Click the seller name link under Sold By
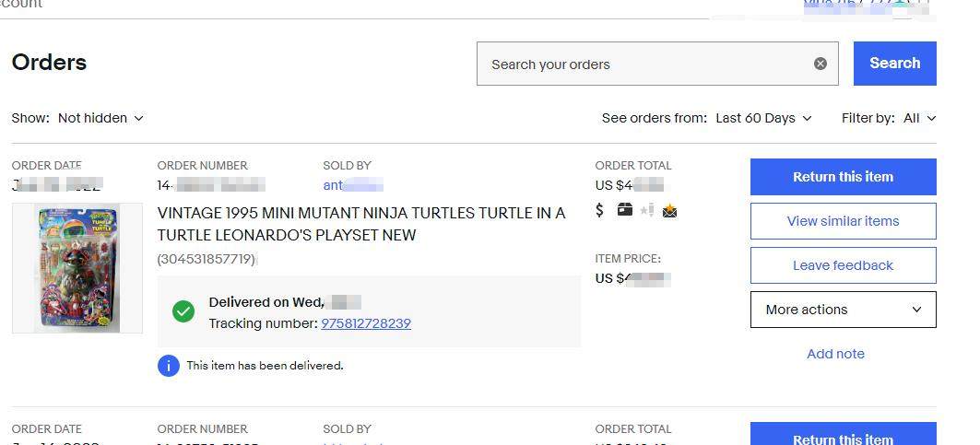Viewport: 980px width, 445px height. (352, 185)
